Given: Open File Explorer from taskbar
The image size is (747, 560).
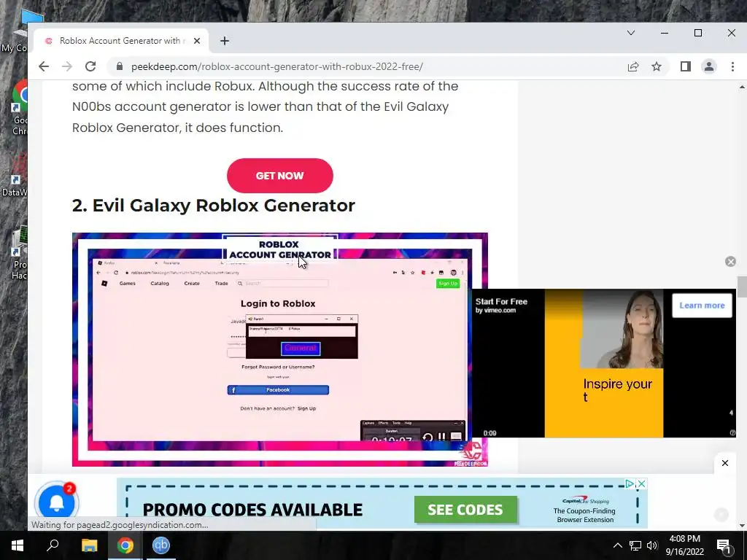Looking at the screenshot, I should point(89,545).
